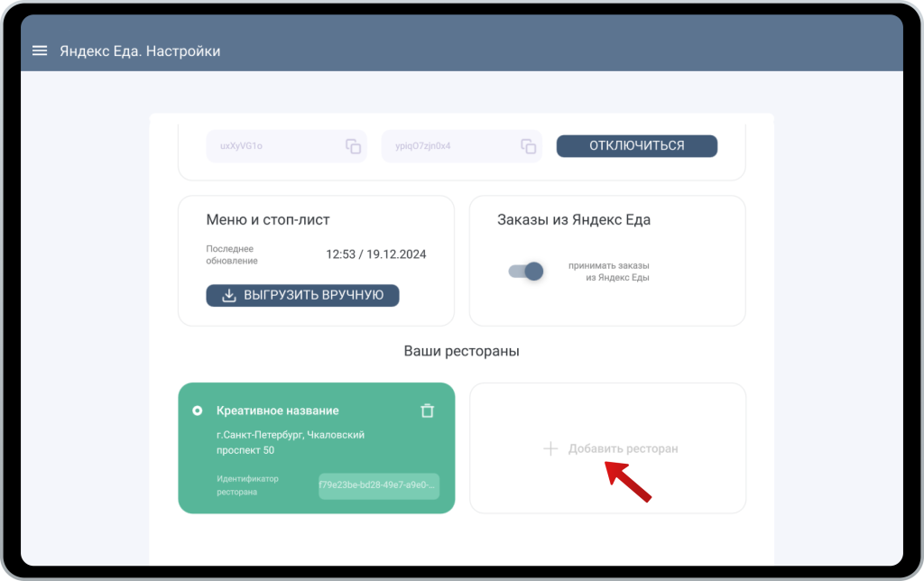Click the Яндекс Еда. Настройки header title
The height and width of the screenshot is (581, 924).
point(140,51)
